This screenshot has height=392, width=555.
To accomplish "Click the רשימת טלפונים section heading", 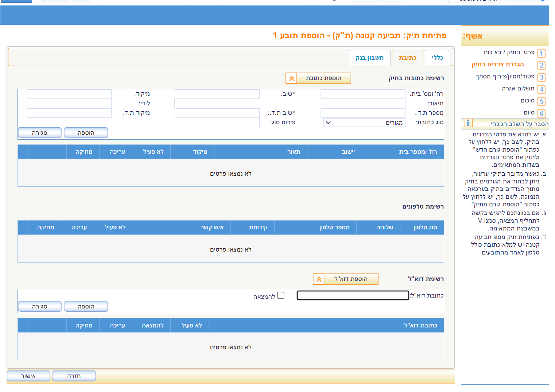I will click(x=423, y=207).
